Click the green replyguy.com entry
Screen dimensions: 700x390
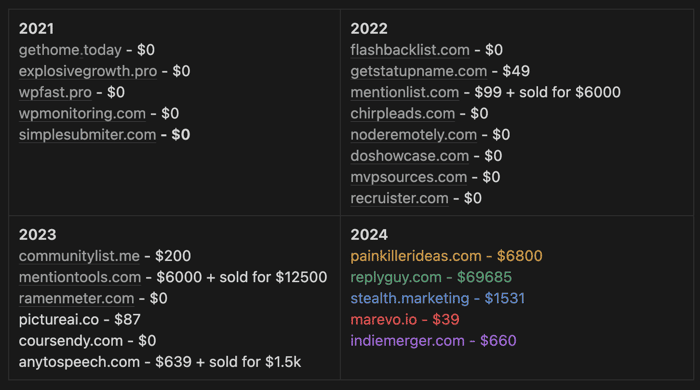tap(431, 277)
